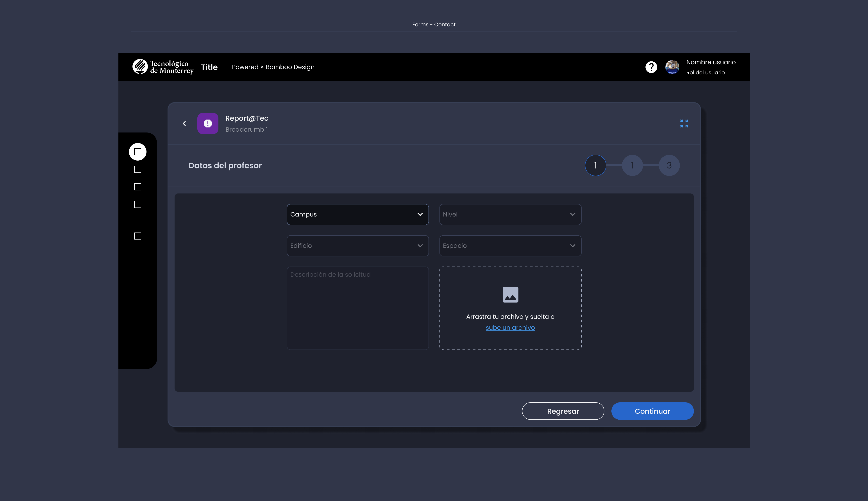Open the Espacio dropdown

tap(510, 246)
